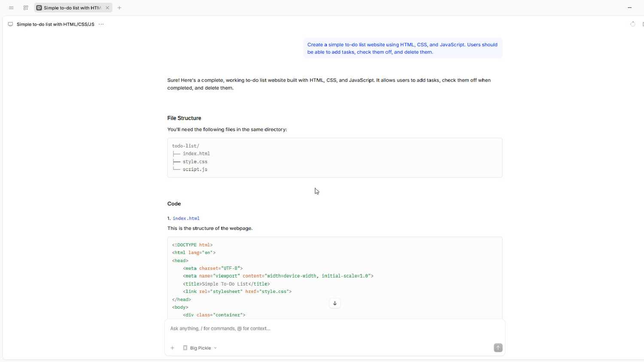
Task: Click the session monitor icon beside title
Action: coord(10,24)
